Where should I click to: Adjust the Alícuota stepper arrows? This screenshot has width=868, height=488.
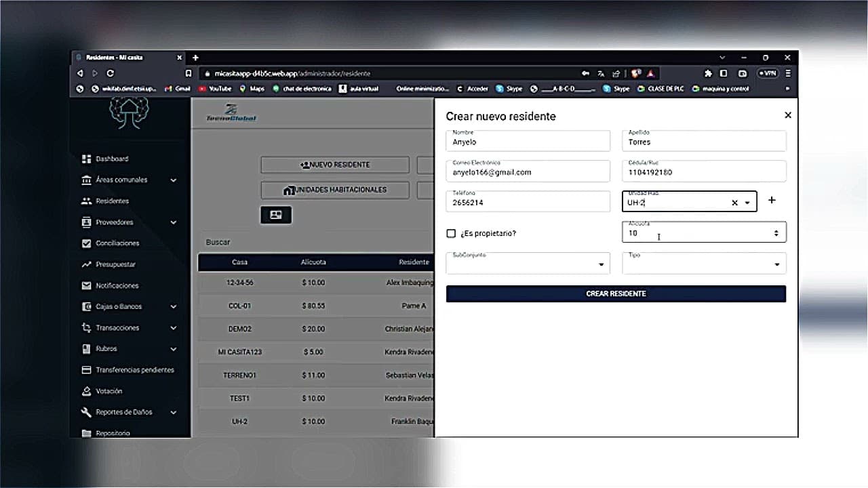776,233
